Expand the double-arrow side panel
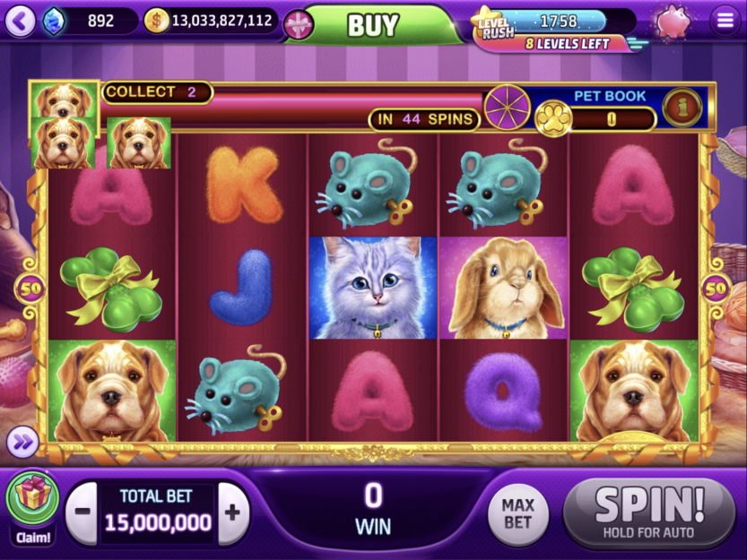The width and height of the screenshot is (747, 560). [x=22, y=442]
